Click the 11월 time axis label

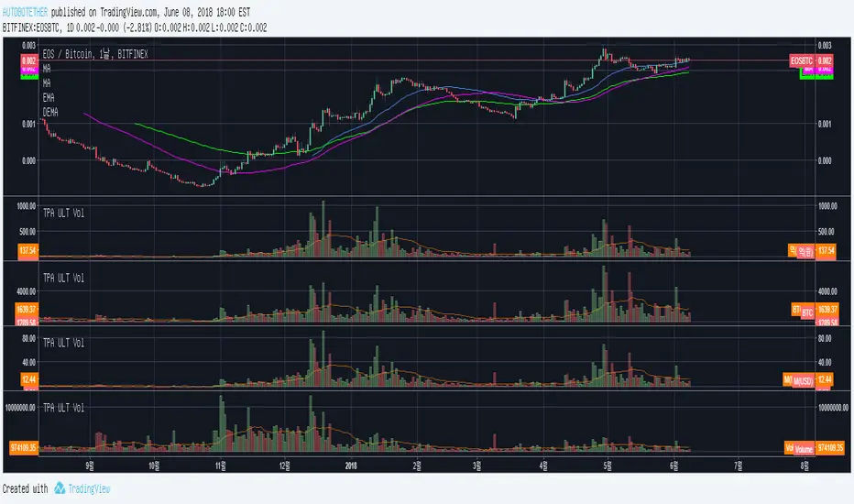coord(221,466)
